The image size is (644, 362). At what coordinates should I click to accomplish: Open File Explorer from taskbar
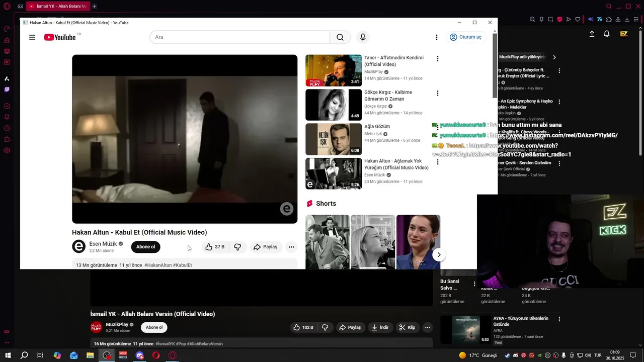point(90,355)
